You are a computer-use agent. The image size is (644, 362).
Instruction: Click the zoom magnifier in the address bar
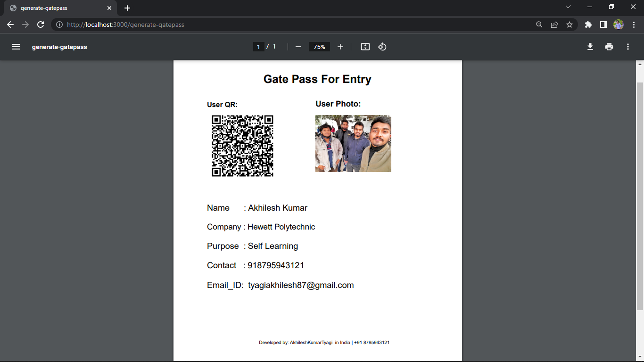(x=539, y=25)
